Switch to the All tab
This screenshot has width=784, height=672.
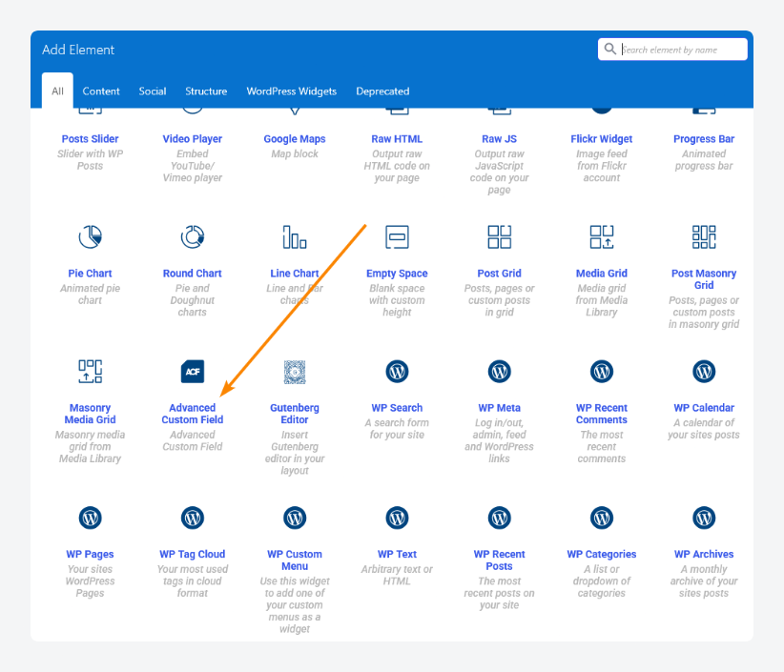(57, 91)
